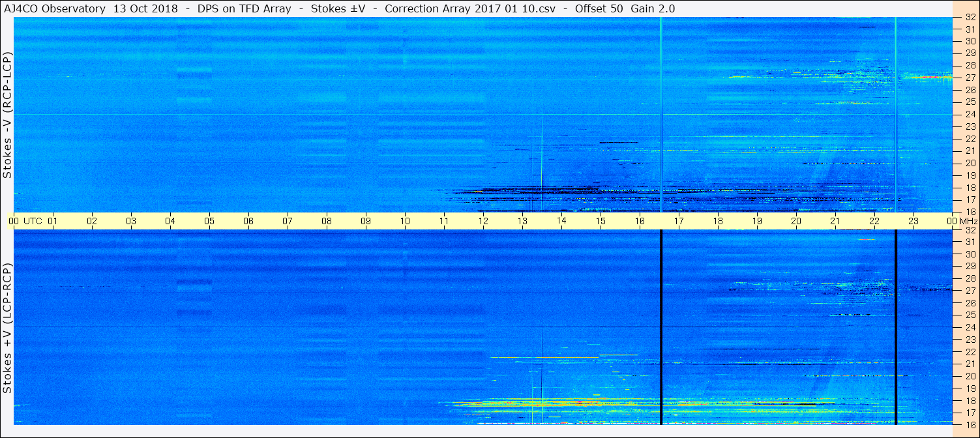Select the Stokes -V (RCP-LCP) axis label

click(x=7, y=114)
